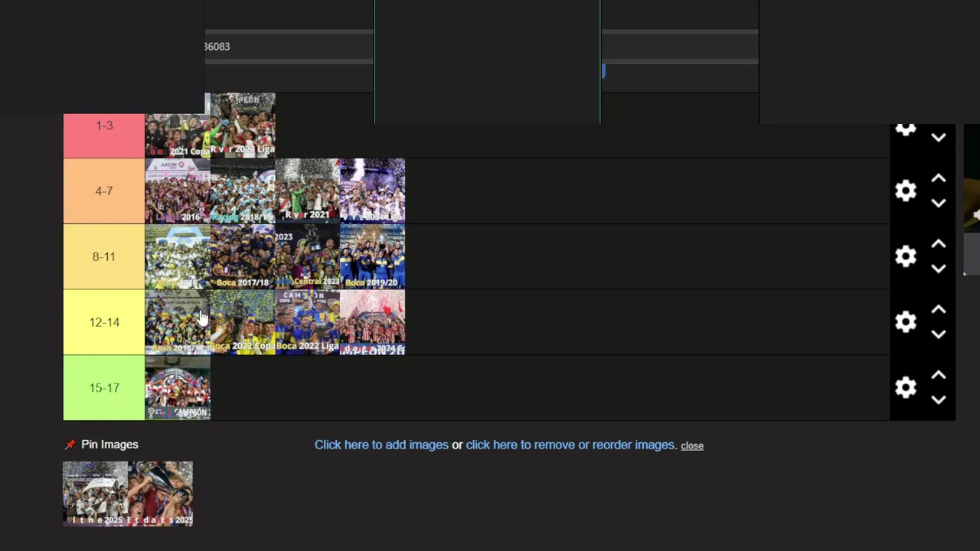Move the 8-11 tier row down
Viewport: 980px width, 551px height.
tap(939, 269)
